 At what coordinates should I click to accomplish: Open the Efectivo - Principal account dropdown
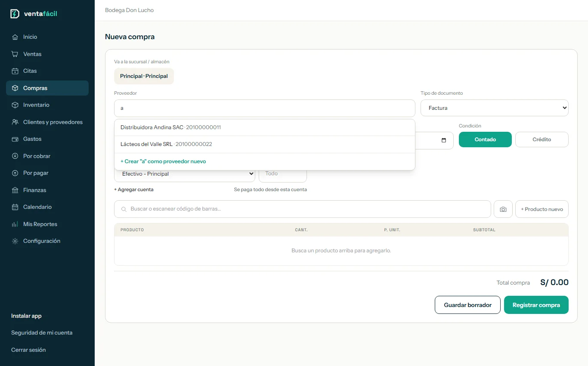[185, 174]
